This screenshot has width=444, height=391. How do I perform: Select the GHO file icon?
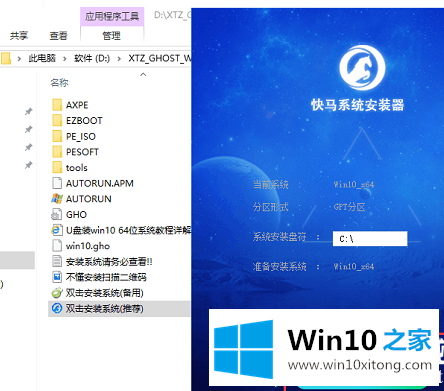click(x=57, y=215)
